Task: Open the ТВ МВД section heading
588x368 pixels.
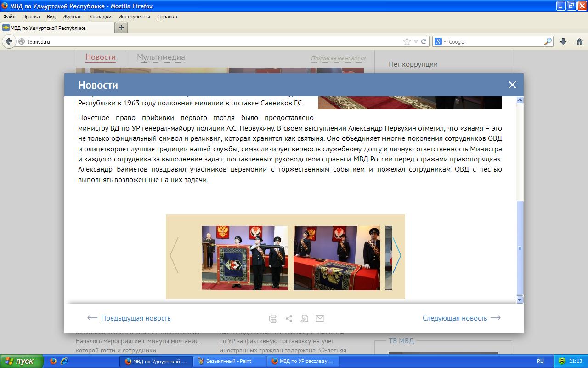Action: (401, 340)
